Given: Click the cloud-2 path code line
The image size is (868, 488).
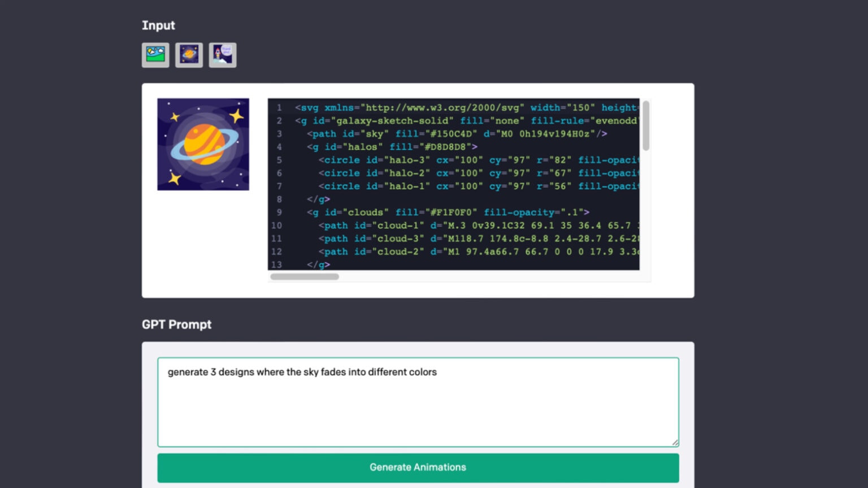Looking at the screenshot, I should (x=452, y=251).
